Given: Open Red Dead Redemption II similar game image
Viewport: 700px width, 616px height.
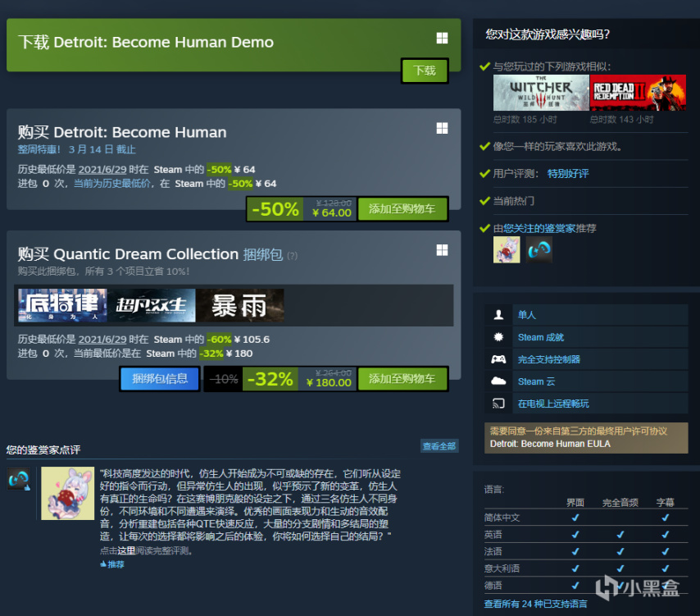Looking at the screenshot, I should point(638,93).
